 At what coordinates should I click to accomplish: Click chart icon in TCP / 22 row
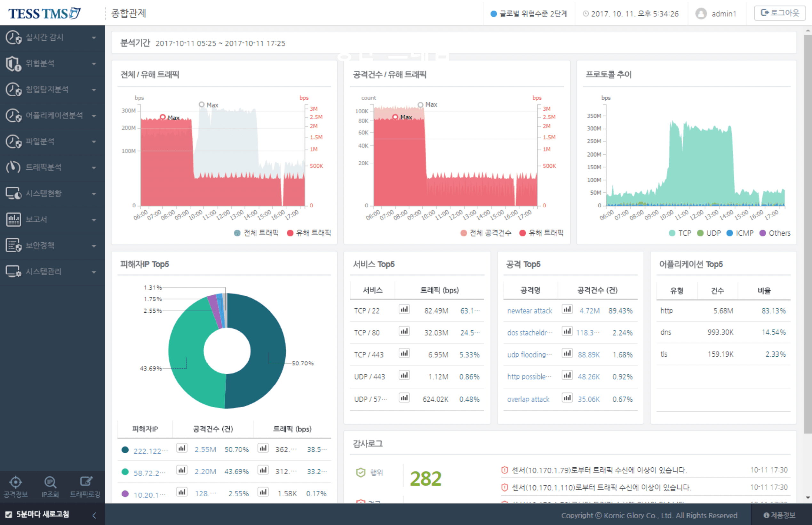[404, 310]
